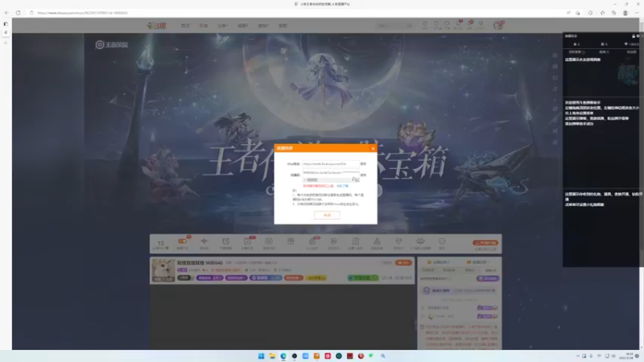Open the left tab of the room right panel
This screenshot has width=644, height=362.
pyautogui.click(x=439, y=262)
